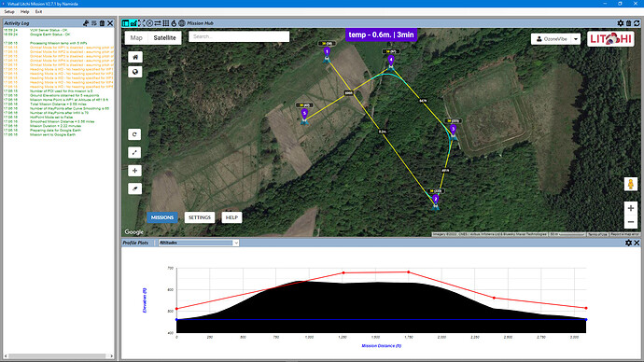Close the Activity Log panel

click(110, 23)
